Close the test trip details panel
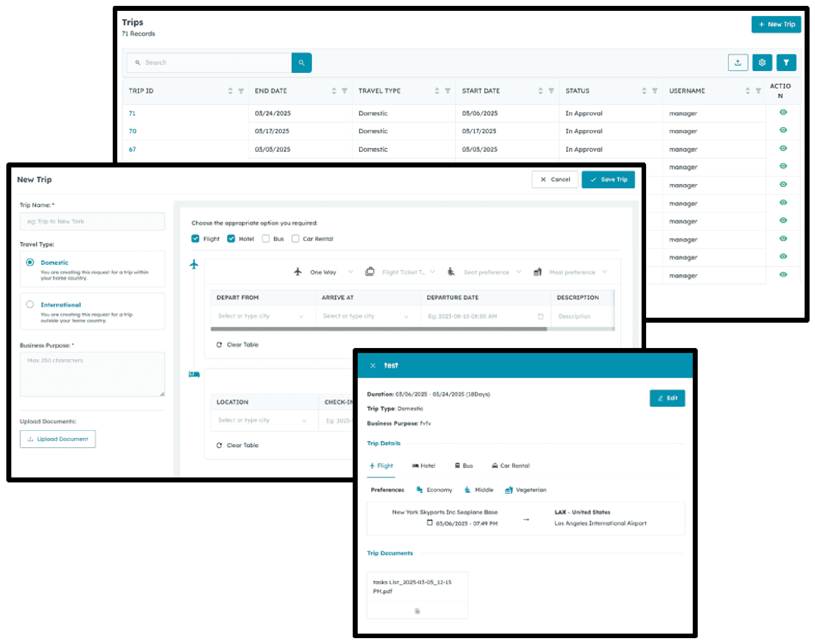This screenshot has height=644, width=815. [x=373, y=366]
